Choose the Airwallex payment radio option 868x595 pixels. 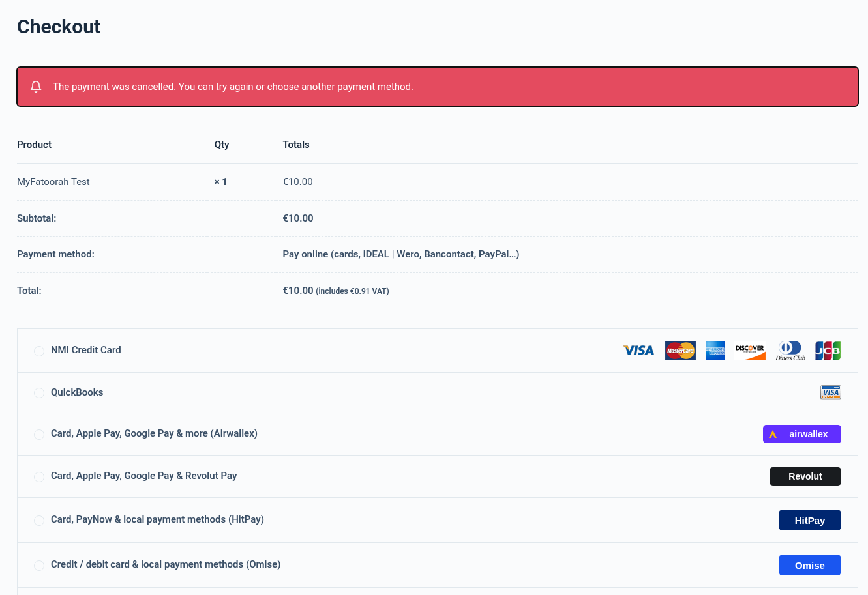tap(39, 435)
